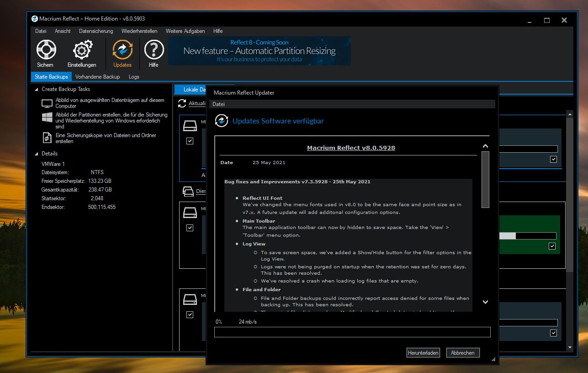Maximize the Macrium Reflect main window
The image size is (588, 373).
tap(546, 20)
